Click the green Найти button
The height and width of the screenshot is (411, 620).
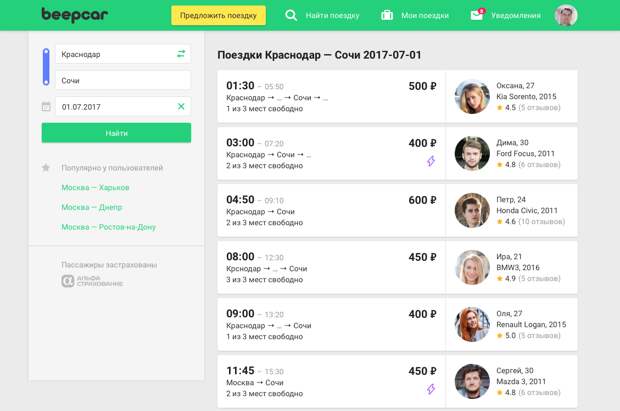[116, 133]
